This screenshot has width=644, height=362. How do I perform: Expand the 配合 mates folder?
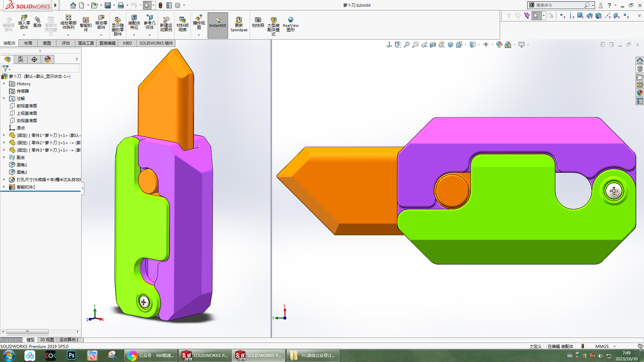pos(4,158)
